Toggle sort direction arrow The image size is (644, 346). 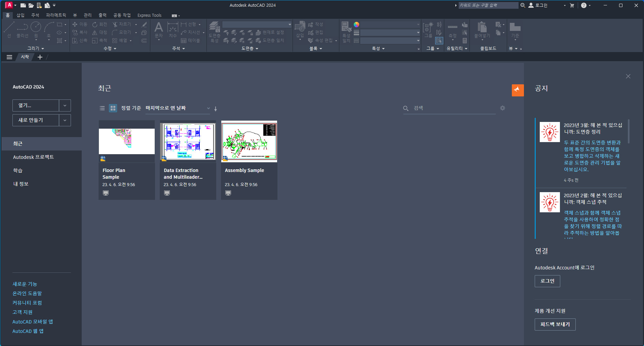point(216,109)
